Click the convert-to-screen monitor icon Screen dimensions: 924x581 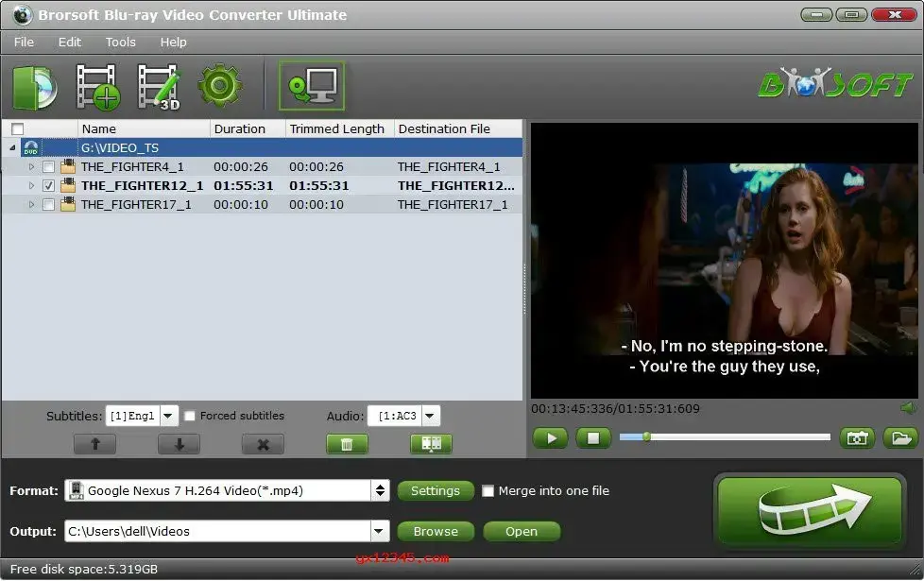point(312,86)
